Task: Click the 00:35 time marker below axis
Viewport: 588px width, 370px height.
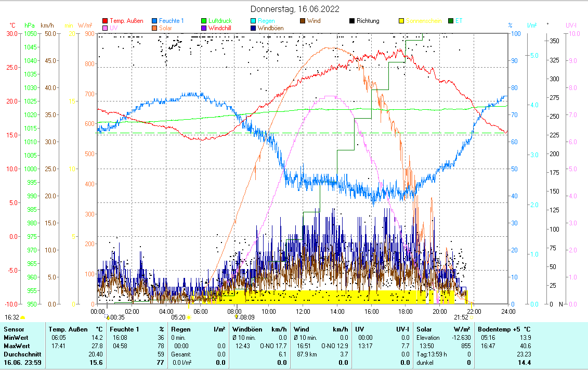Action: 117,317
